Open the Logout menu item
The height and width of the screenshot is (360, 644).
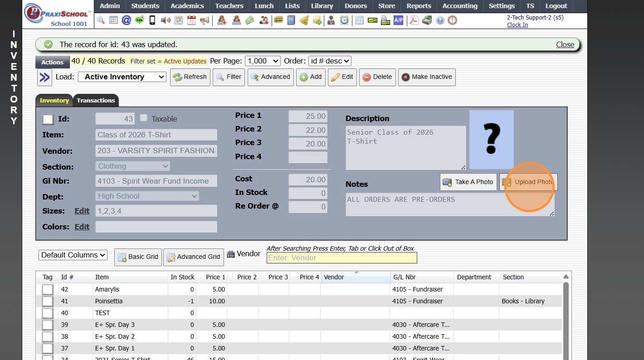(556, 6)
